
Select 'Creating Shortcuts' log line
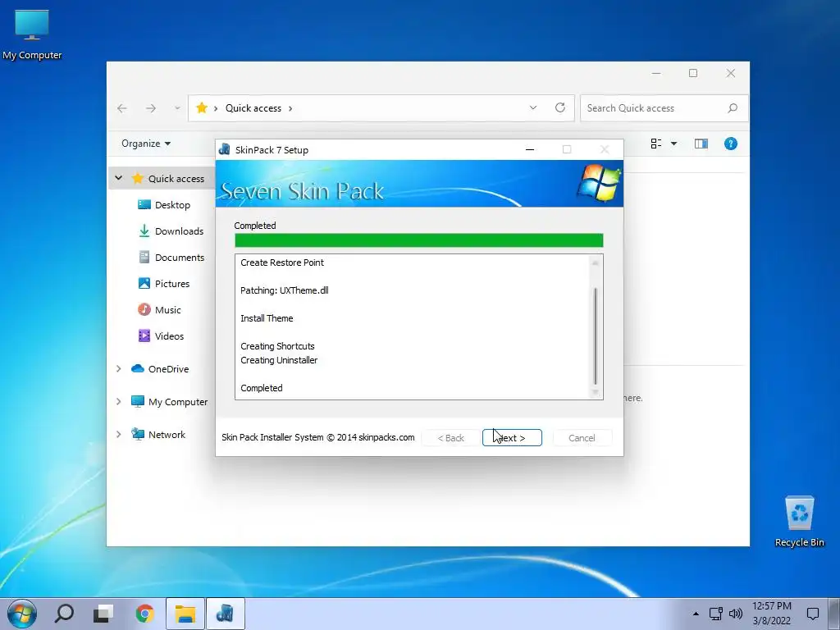click(x=277, y=346)
